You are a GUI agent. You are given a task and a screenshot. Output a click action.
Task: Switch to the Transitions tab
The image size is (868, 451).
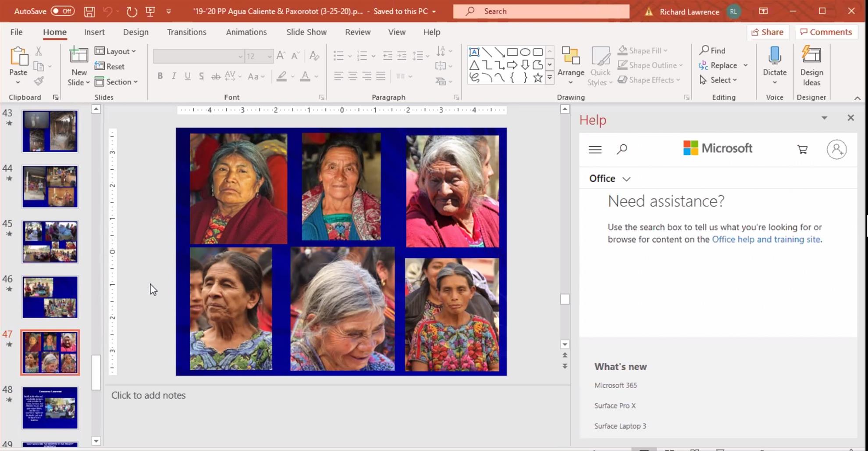pos(186,32)
